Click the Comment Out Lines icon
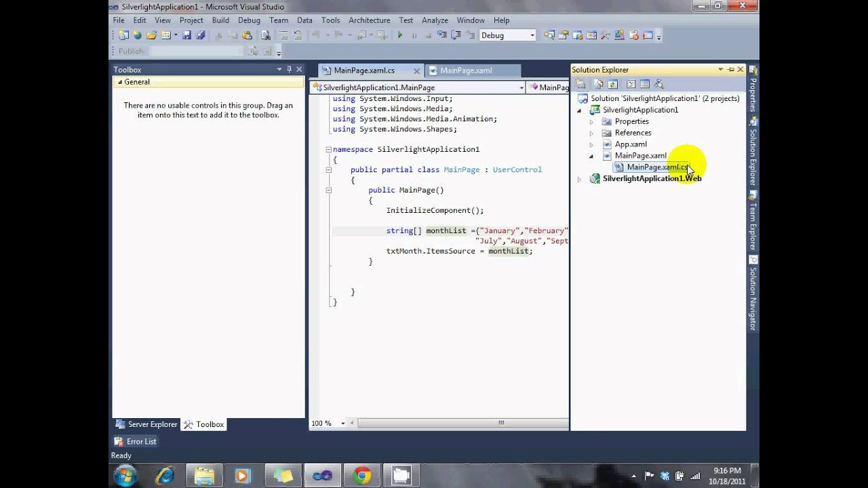The height and width of the screenshot is (488, 868). [284, 35]
